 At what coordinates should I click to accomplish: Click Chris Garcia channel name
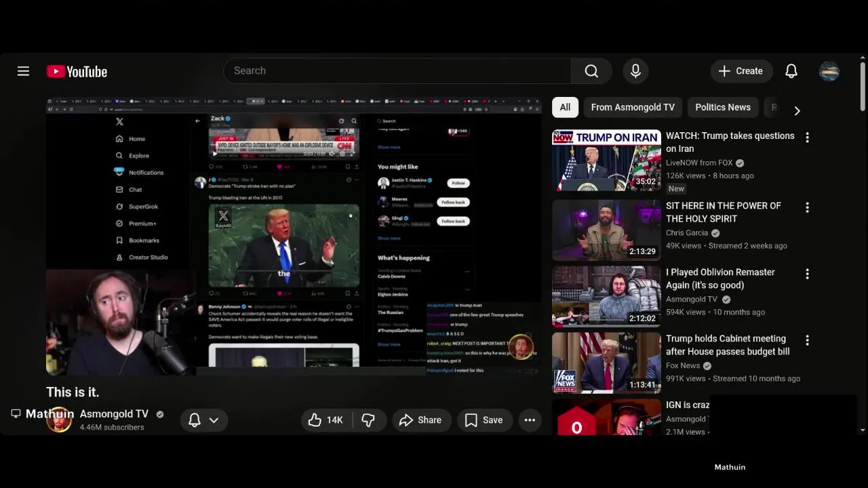click(x=687, y=232)
